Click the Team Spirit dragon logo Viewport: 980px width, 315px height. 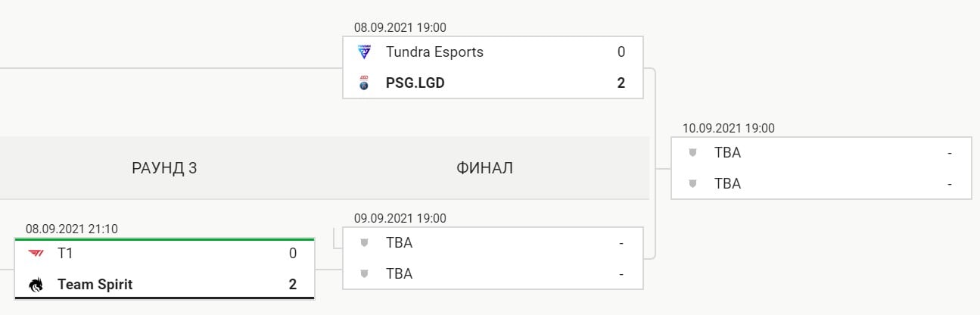36,285
